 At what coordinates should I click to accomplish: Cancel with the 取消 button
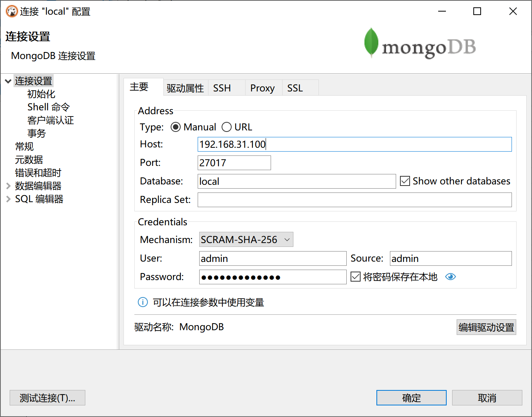pyautogui.click(x=487, y=398)
